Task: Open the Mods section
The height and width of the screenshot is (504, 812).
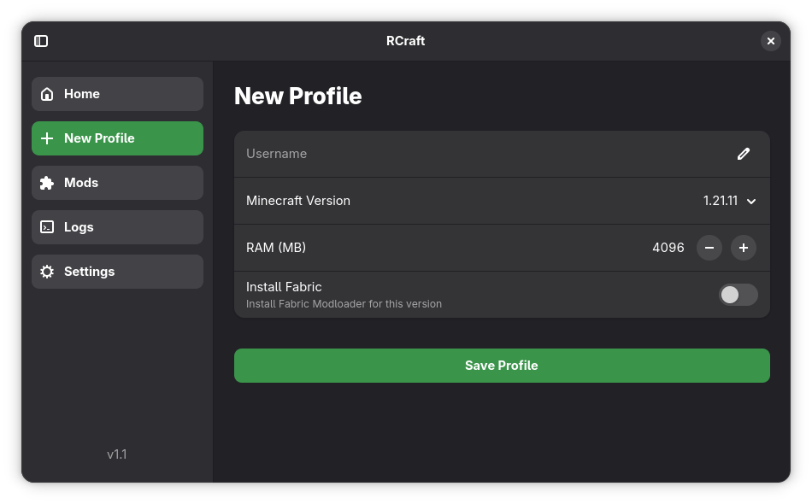Action: (x=118, y=183)
